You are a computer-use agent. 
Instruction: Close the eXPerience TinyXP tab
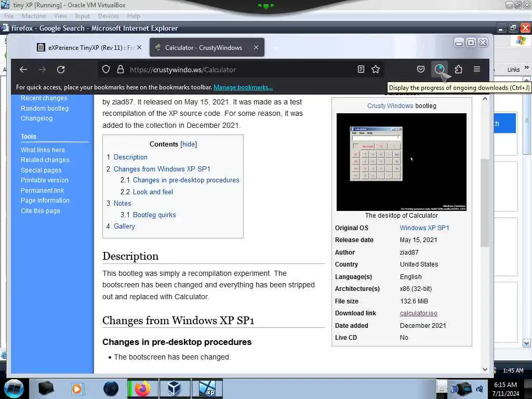(139, 47)
